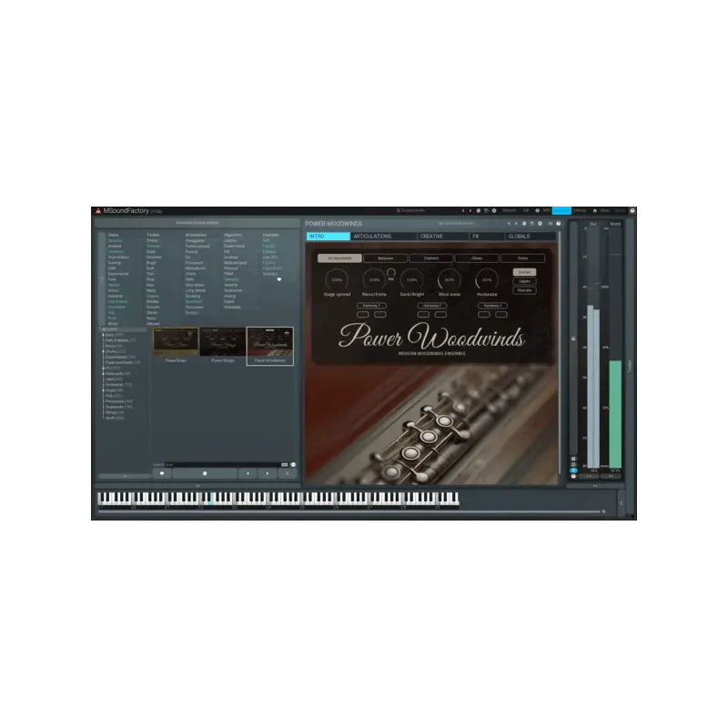Select Strings category in tree
Image resolution: width=728 pixels, height=728 pixels.
coord(115,413)
